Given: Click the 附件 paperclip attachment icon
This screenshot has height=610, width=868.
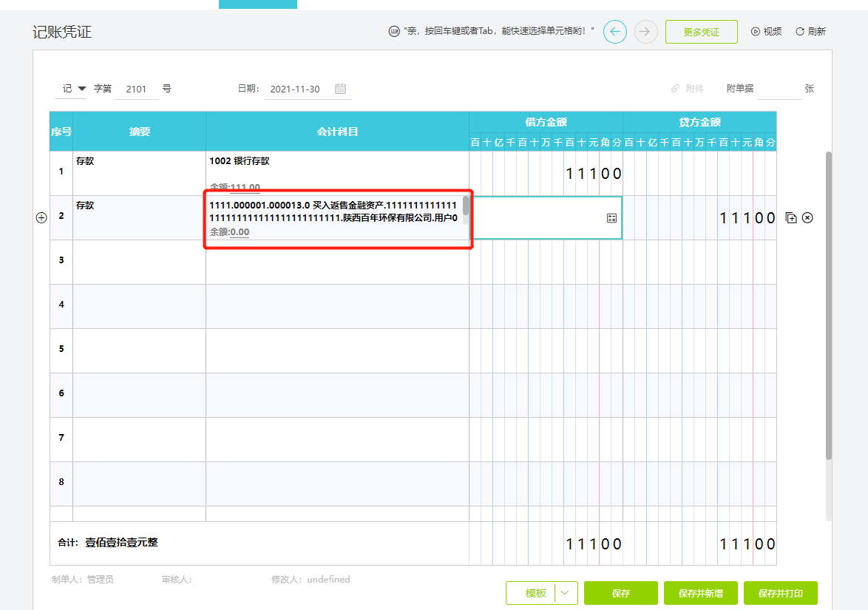Looking at the screenshot, I should pyautogui.click(x=675, y=89).
